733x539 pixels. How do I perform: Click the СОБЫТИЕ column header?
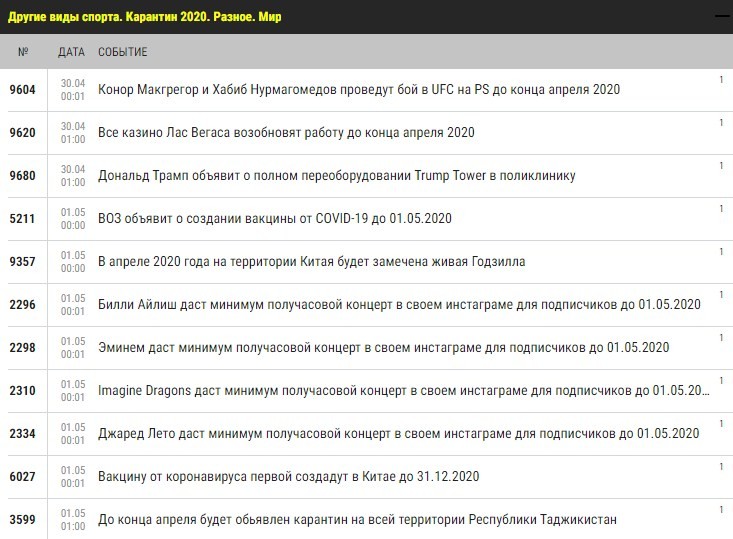tap(122, 51)
